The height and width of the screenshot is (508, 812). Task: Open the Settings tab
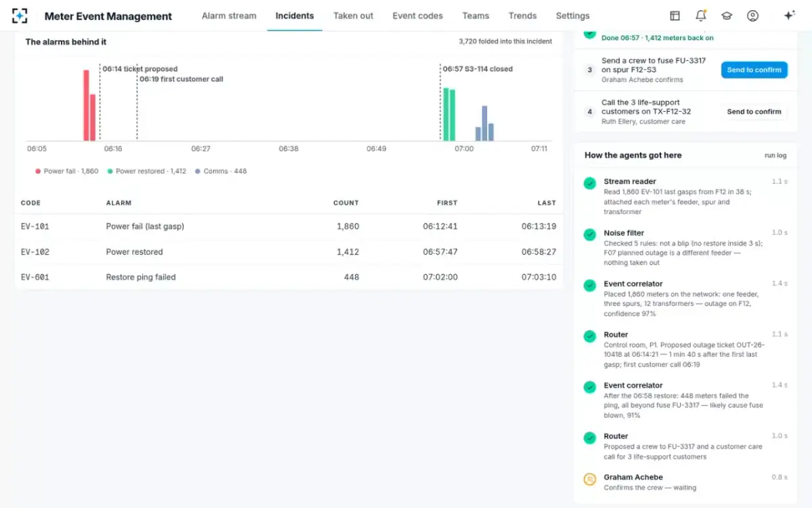pos(572,16)
